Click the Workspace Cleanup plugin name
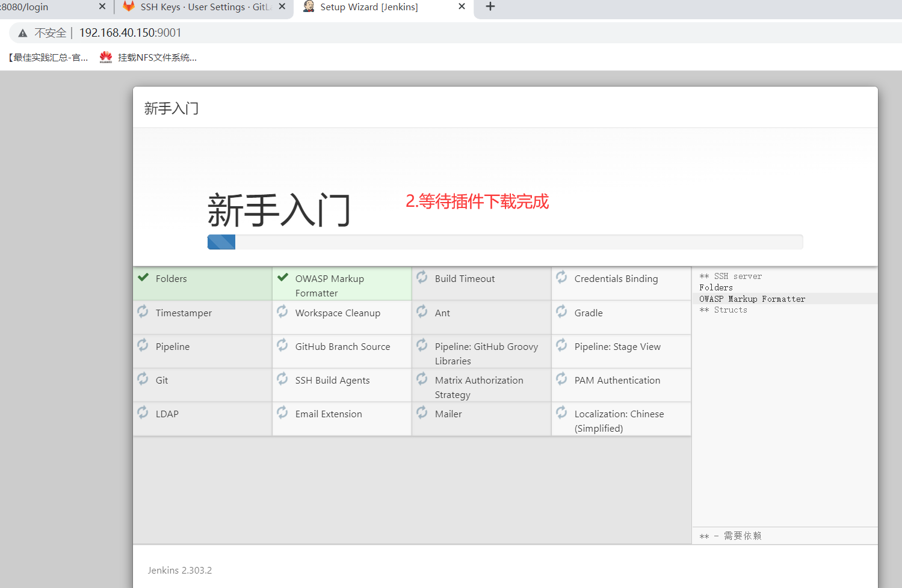902x588 pixels. click(x=338, y=313)
